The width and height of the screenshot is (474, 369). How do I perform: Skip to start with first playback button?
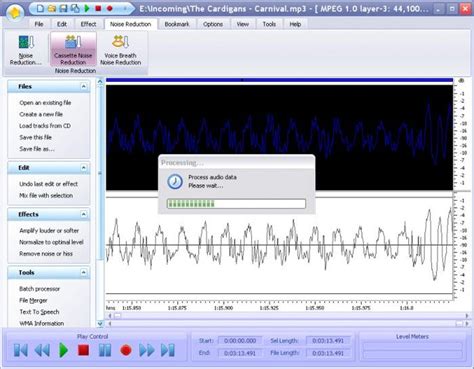pos(21,350)
